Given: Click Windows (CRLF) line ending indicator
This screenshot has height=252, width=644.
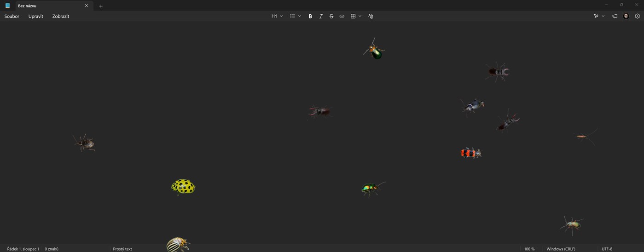Looking at the screenshot, I should (561, 249).
